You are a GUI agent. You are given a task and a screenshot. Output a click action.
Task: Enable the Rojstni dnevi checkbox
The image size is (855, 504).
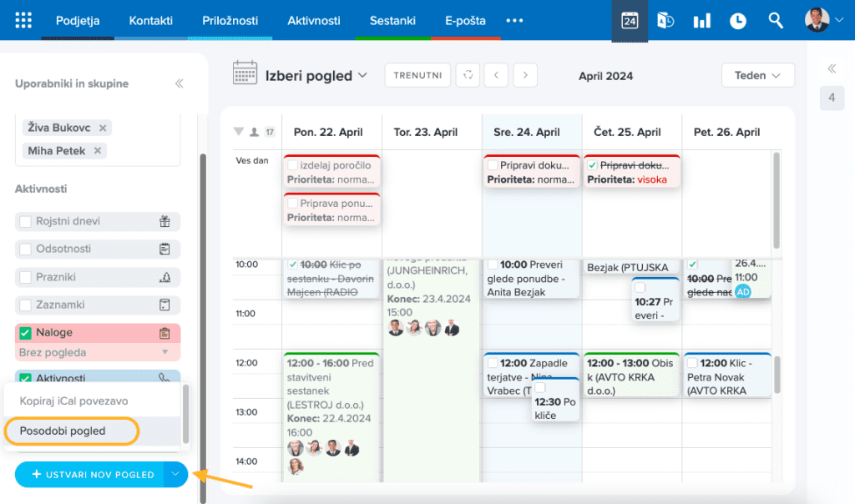coord(26,221)
